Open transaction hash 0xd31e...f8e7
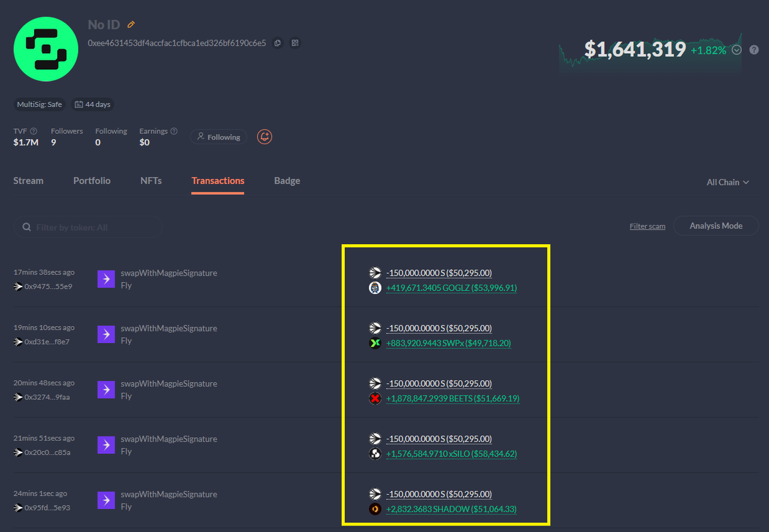This screenshot has height=532, width=769. [x=47, y=342]
